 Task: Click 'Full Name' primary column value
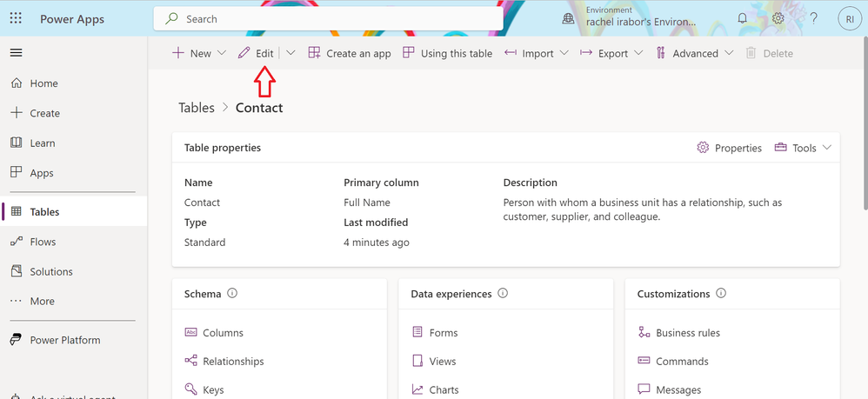point(367,203)
